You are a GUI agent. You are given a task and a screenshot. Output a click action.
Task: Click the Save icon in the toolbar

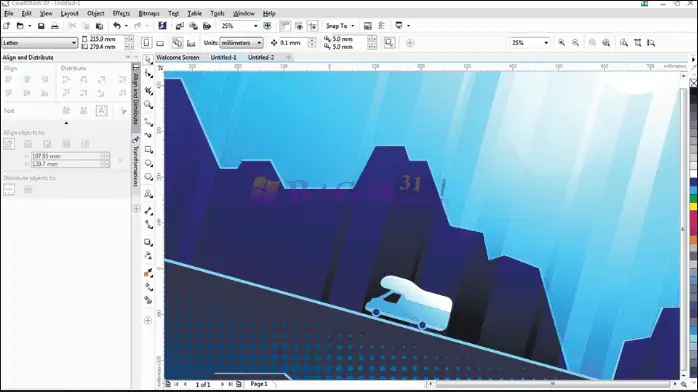[x=41, y=26]
